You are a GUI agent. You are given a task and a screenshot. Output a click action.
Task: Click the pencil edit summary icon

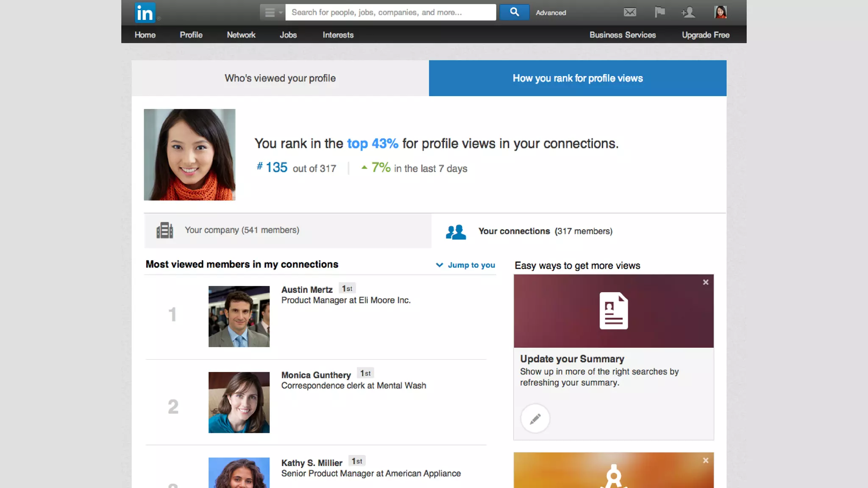(535, 419)
